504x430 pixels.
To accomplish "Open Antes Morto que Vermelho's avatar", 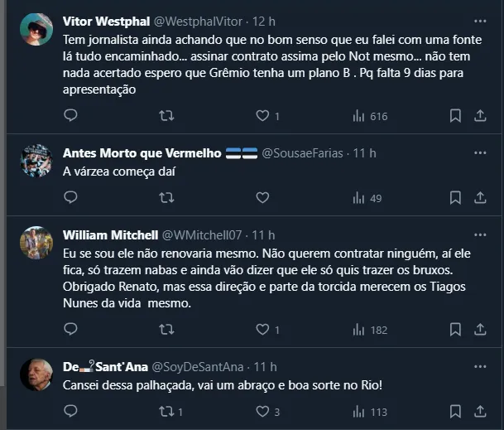I will pos(36,161).
